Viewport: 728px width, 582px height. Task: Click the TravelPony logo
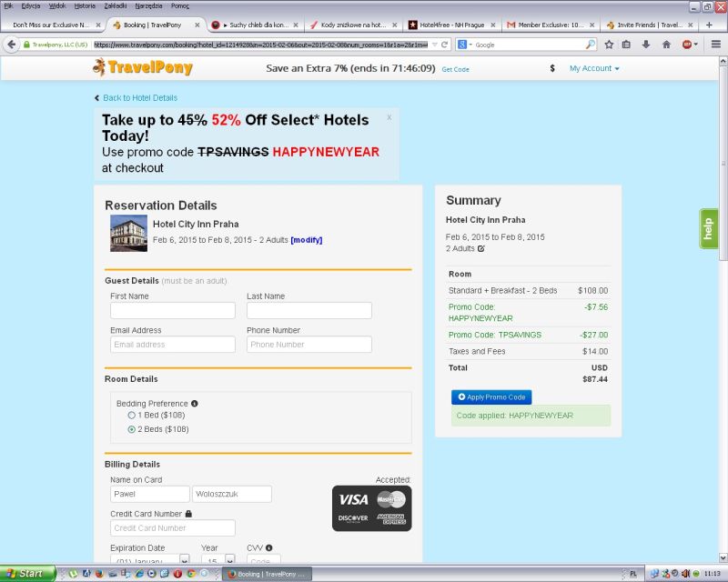click(x=143, y=68)
